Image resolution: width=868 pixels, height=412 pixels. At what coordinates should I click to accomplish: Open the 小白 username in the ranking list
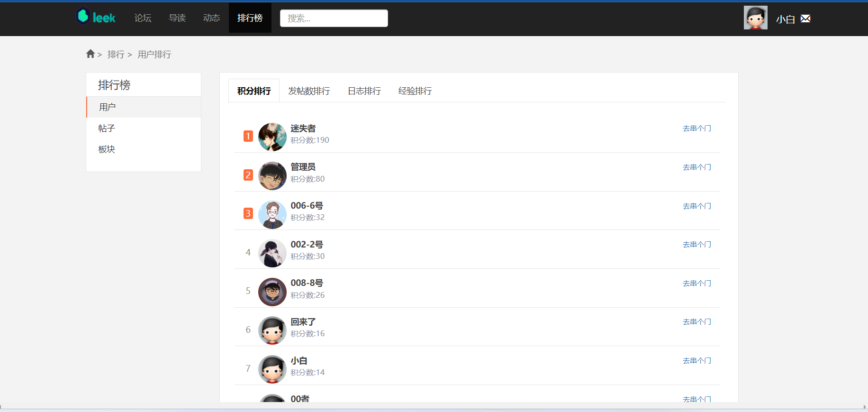pos(299,361)
